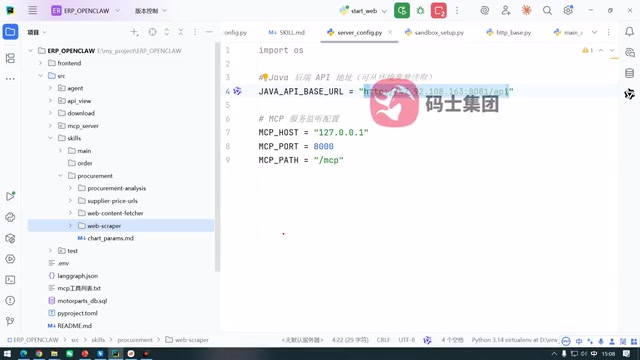Viewport: 640px width, 360px height.
Task: Open more run actions menu
Action: click(457, 11)
